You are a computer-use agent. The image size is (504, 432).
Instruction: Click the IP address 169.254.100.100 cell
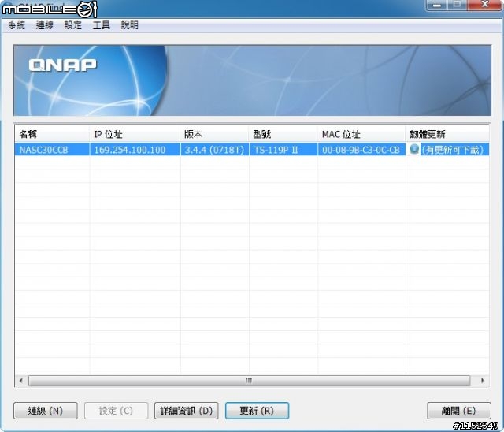[135, 150]
